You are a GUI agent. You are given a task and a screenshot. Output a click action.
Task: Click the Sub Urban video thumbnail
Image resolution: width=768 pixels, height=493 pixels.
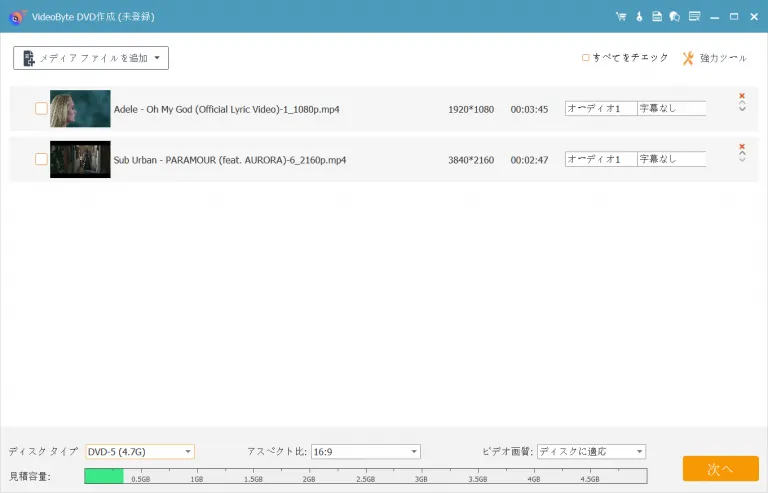(80, 159)
